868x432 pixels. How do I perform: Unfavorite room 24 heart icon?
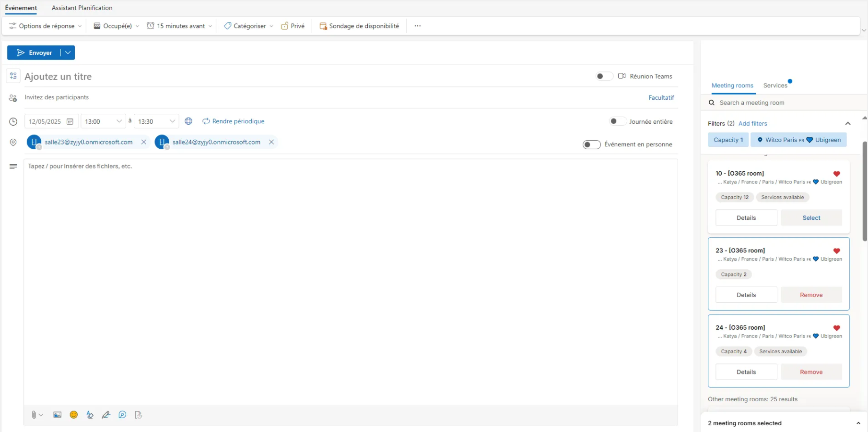pos(836,328)
